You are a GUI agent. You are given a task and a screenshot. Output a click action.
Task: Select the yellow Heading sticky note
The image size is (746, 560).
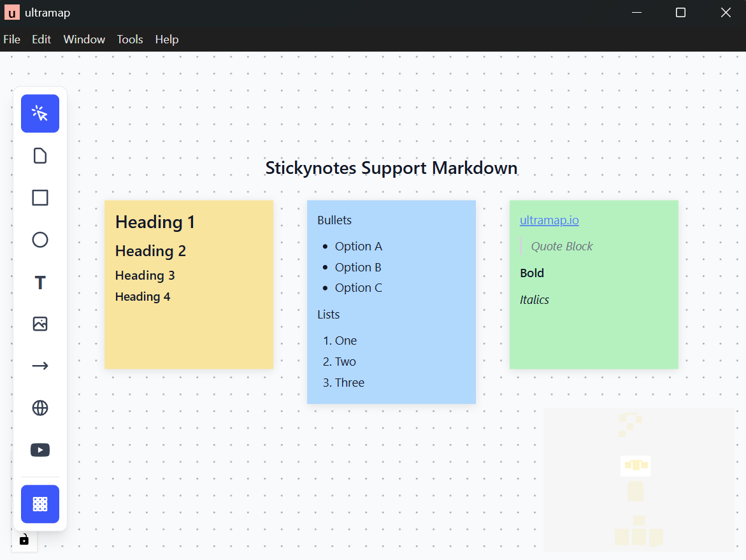[189, 331]
